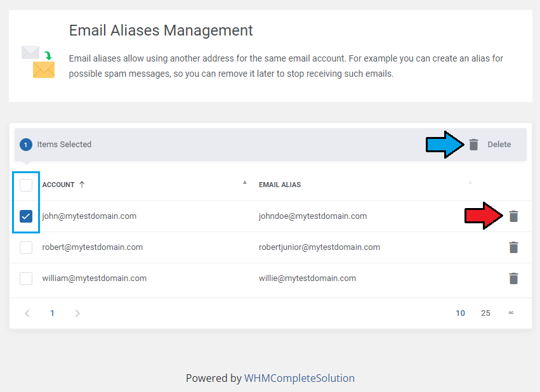Click the sort triangle beside ACCOUNT column
540x392 pixels.
coord(244,183)
